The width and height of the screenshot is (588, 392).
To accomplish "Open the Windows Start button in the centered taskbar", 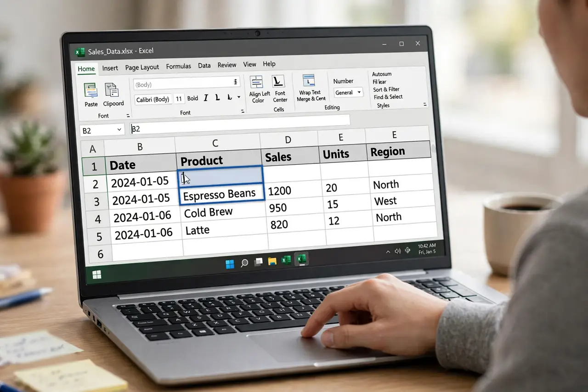I will 230,263.
